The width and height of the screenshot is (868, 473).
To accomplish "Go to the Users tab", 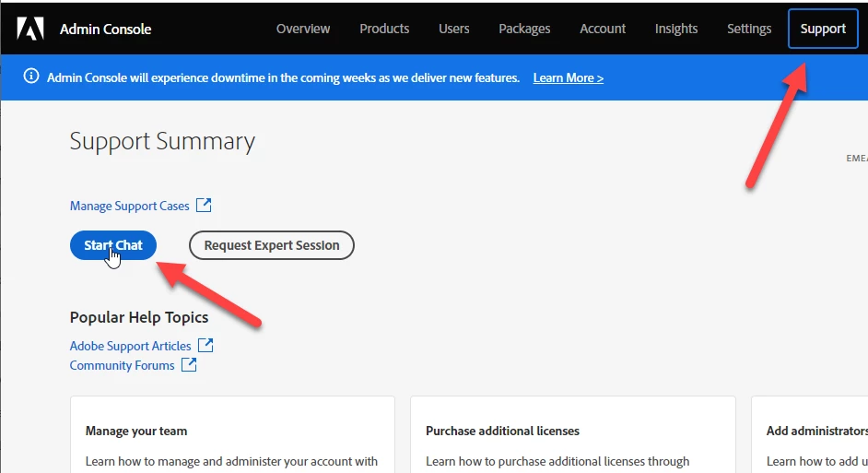I will pyautogui.click(x=454, y=29).
